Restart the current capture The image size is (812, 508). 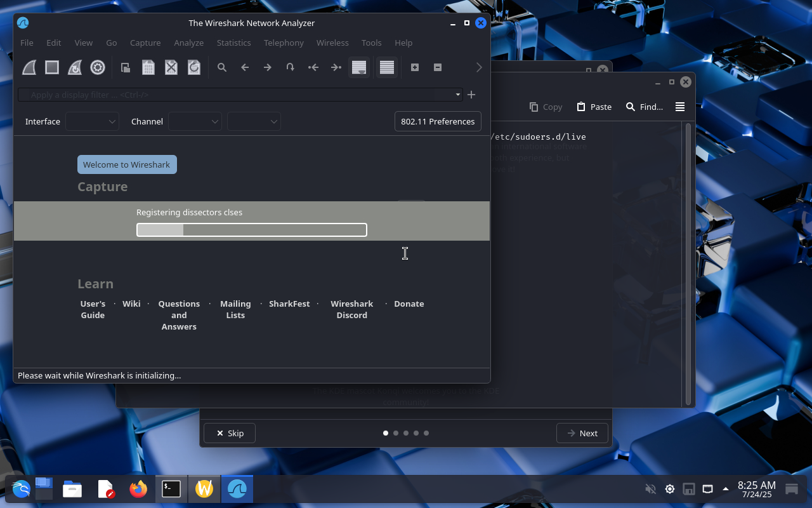click(x=75, y=67)
